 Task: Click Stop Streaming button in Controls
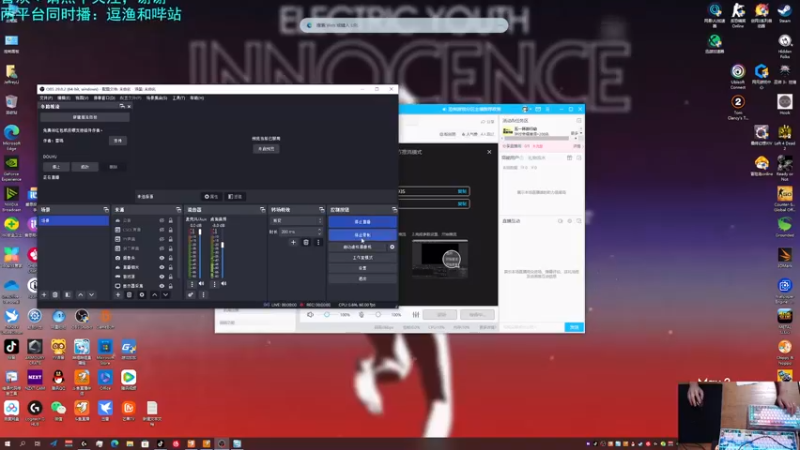pos(362,222)
